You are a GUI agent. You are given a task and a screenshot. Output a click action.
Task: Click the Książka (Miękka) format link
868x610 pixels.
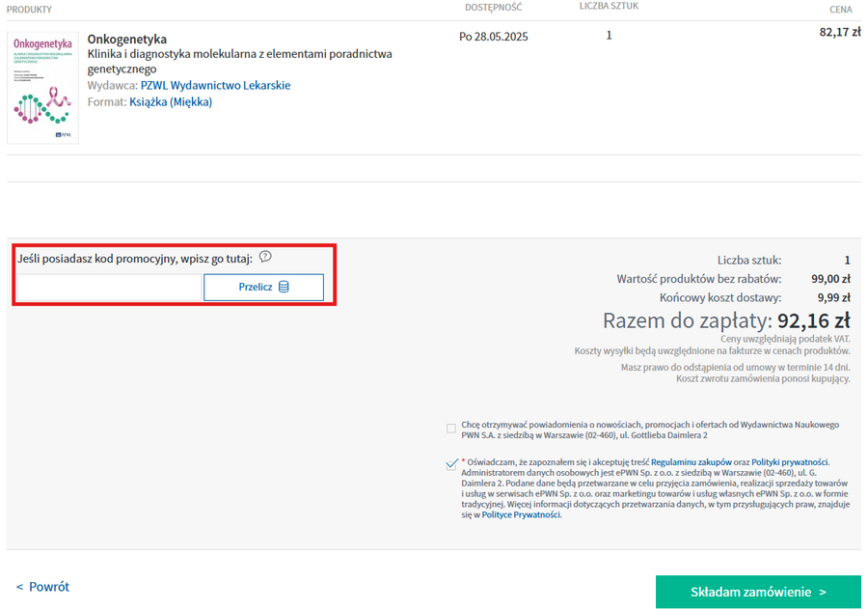171,102
